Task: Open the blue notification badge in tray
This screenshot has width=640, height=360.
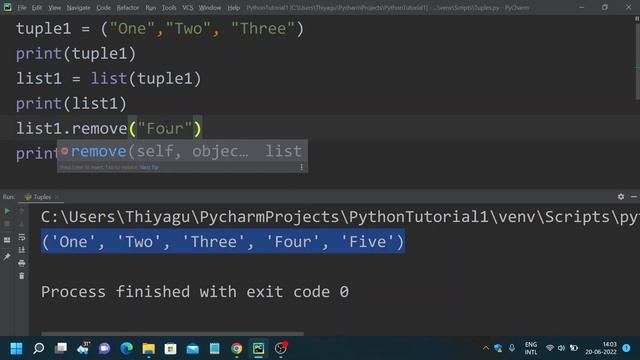Action: point(627,348)
